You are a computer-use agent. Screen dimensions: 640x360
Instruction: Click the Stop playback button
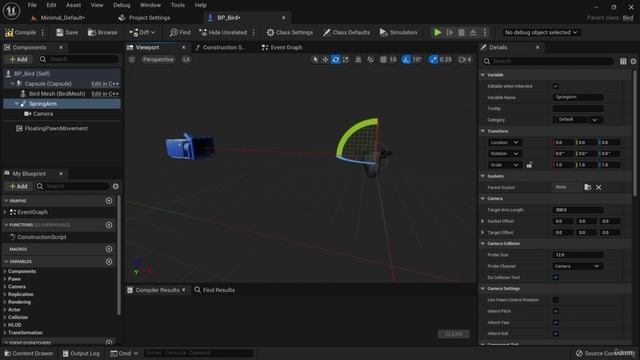461,32
